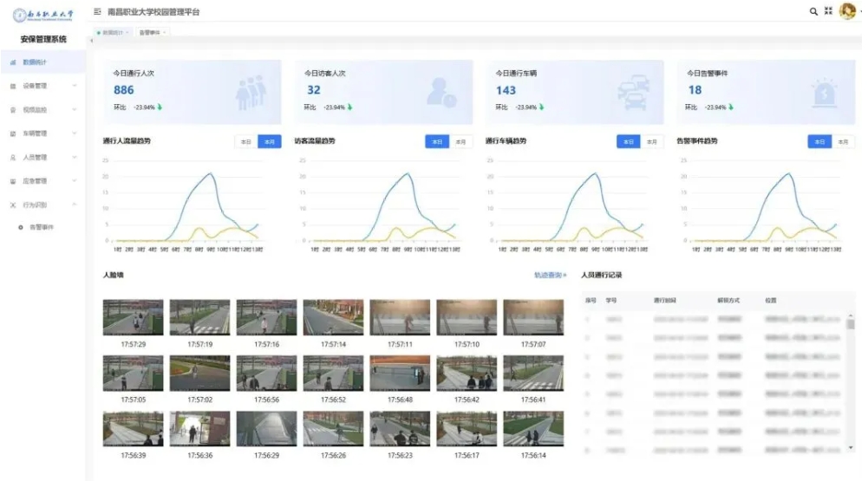This screenshot has height=481, width=868.
Task: Switch to the 告警事件 page tab
Action: pos(149,32)
